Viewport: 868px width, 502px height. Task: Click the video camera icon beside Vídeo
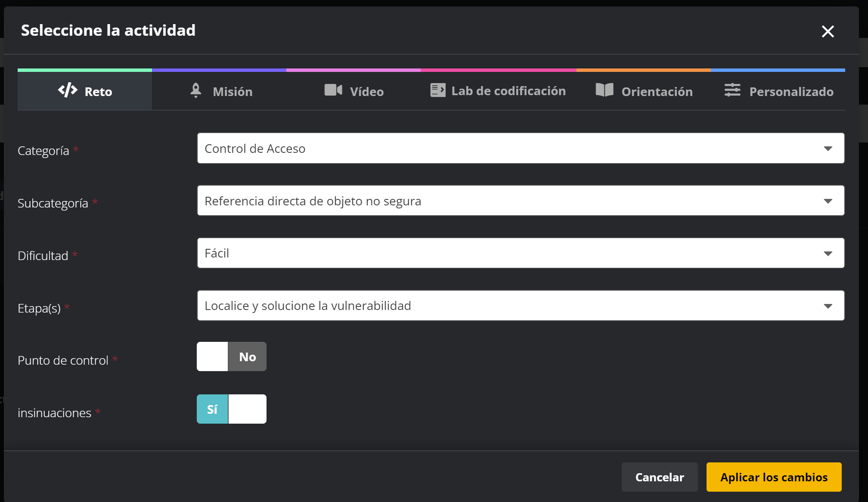[x=333, y=90]
